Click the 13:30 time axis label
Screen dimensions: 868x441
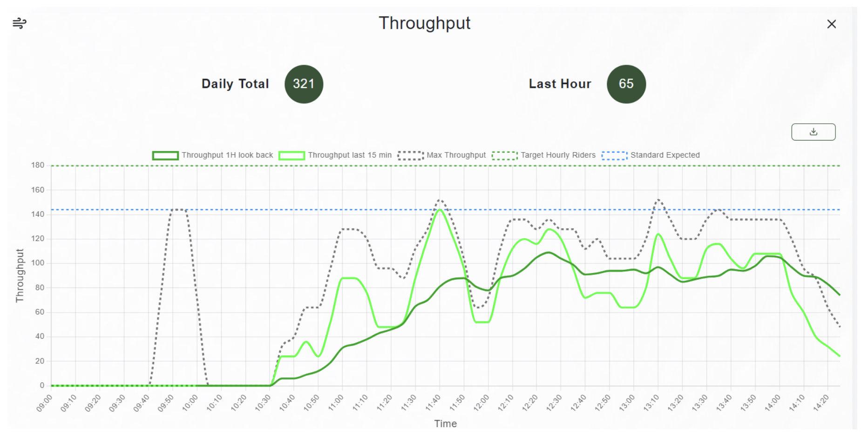click(700, 403)
